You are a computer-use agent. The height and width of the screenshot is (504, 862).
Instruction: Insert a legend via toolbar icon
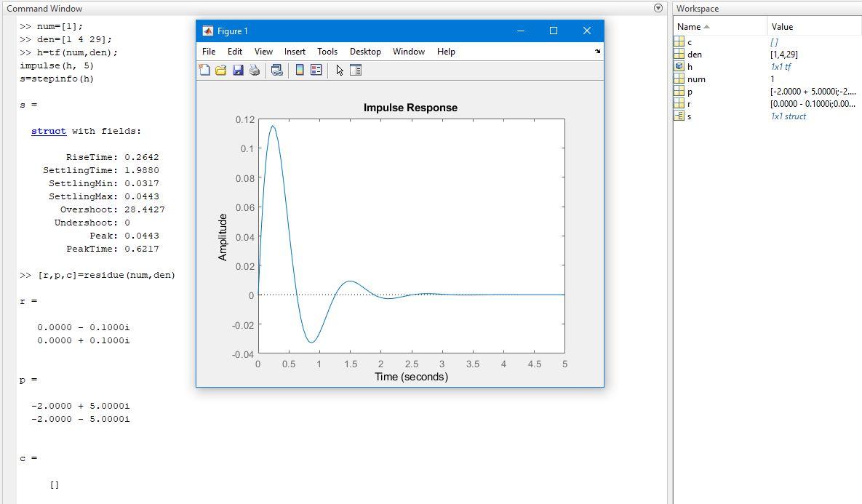316,70
